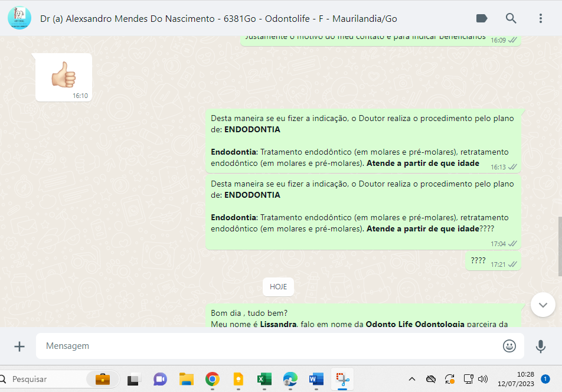The height and width of the screenshot is (392, 562).
Task: Open contact info for Dr (a) Alexsandro Mendes
Action: click(218, 19)
